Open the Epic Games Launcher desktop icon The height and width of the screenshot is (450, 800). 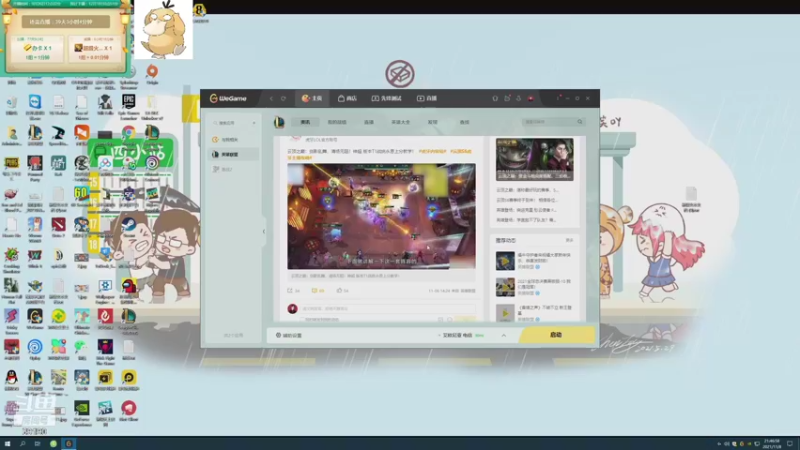(x=129, y=107)
